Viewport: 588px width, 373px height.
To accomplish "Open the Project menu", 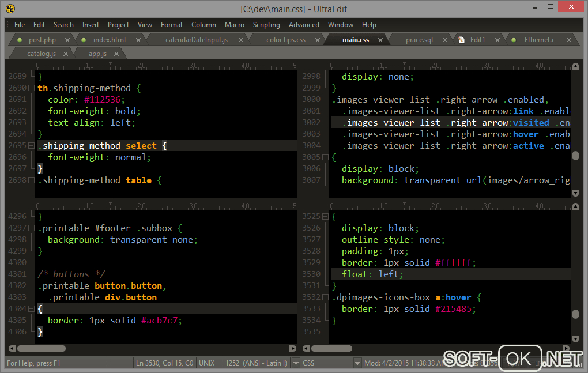I will coord(119,25).
